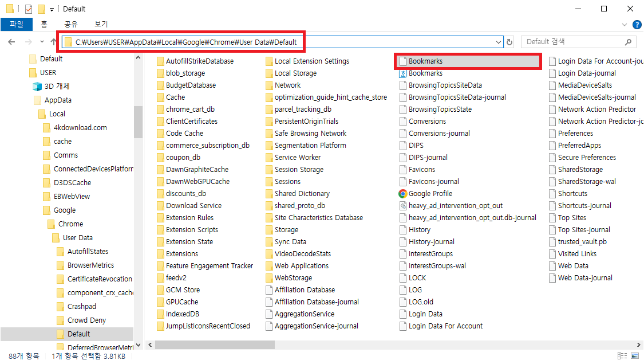Viewport: 644px width, 364px height.
Task: Select the User Data tree folder
Action: click(x=78, y=238)
